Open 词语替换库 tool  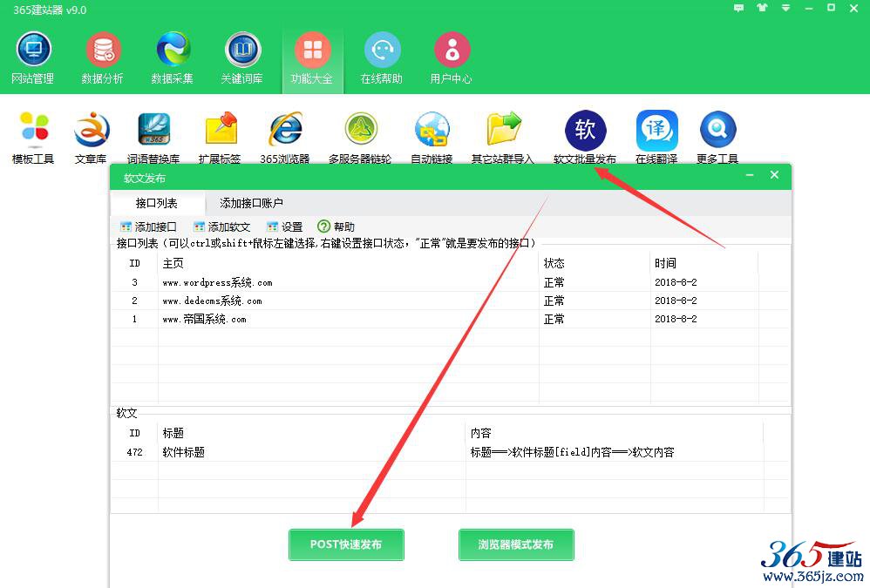153,138
